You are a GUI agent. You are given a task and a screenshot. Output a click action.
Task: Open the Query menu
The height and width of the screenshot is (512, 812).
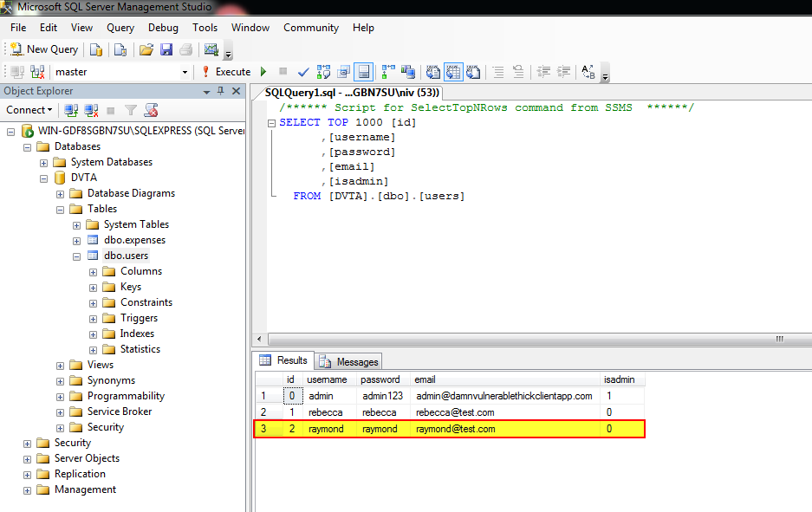point(120,28)
